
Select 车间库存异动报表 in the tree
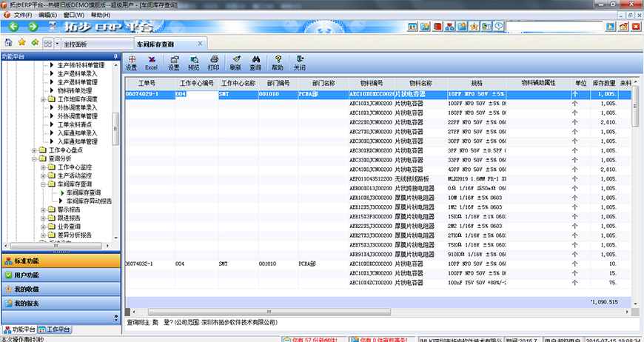[99, 201]
